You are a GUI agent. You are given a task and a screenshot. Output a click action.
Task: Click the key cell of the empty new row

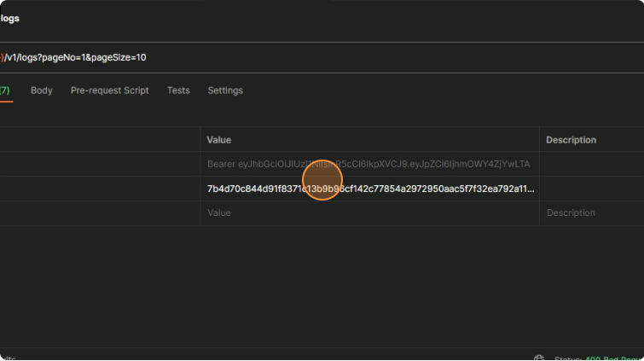click(98, 213)
